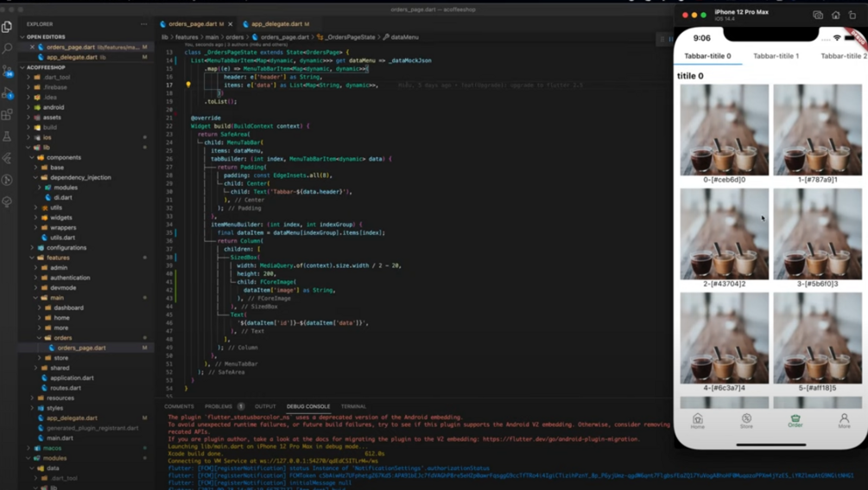Open the Source Control view
The image size is (868, 490).
[x=7, y=71]
